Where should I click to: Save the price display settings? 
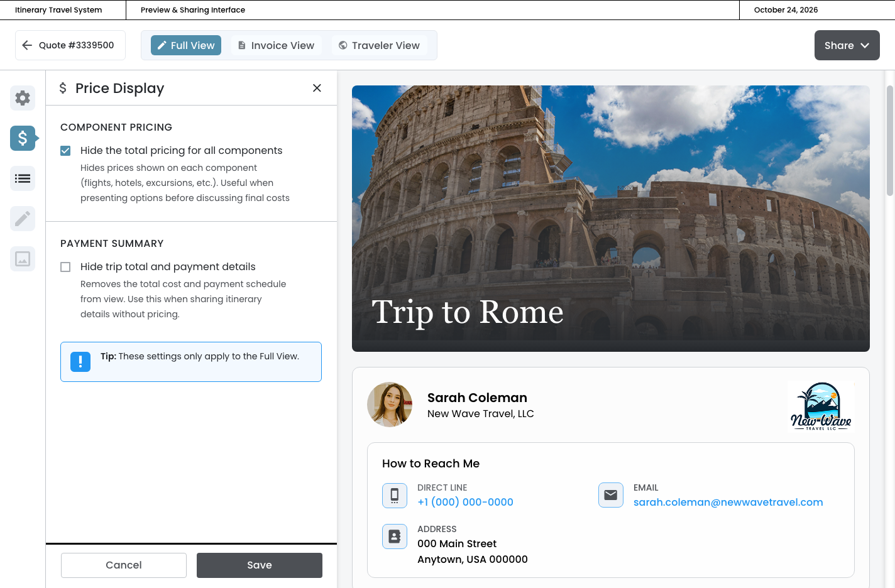[x=259, y=565]
